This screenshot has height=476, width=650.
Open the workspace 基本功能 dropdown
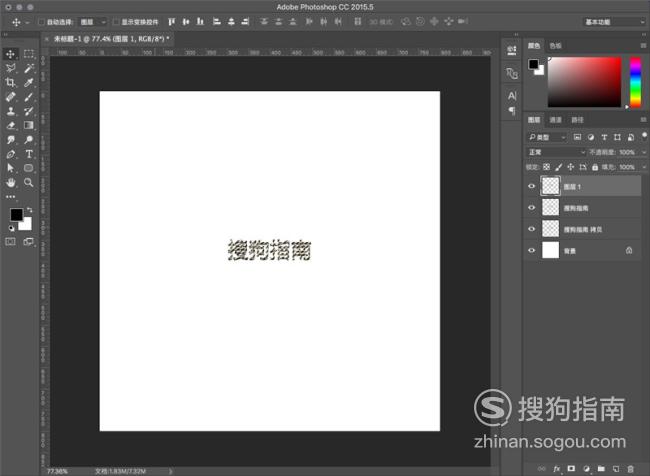tap(614, 22)
